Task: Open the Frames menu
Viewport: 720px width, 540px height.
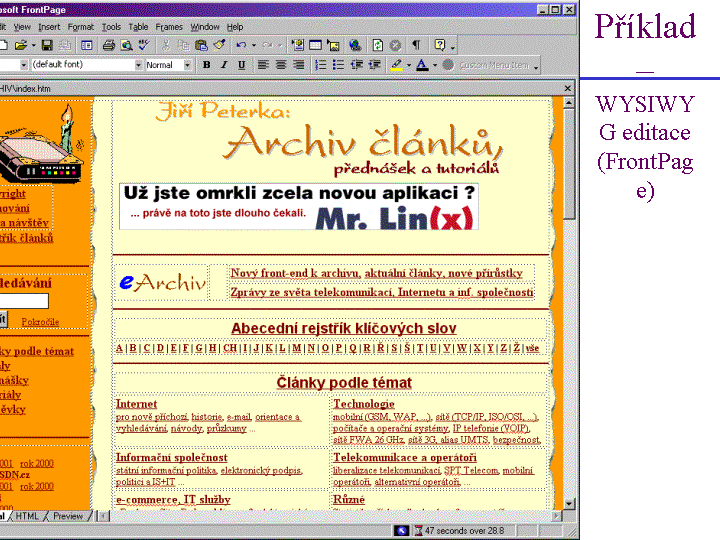Action: pyautogui.click(x=169, y=27)
